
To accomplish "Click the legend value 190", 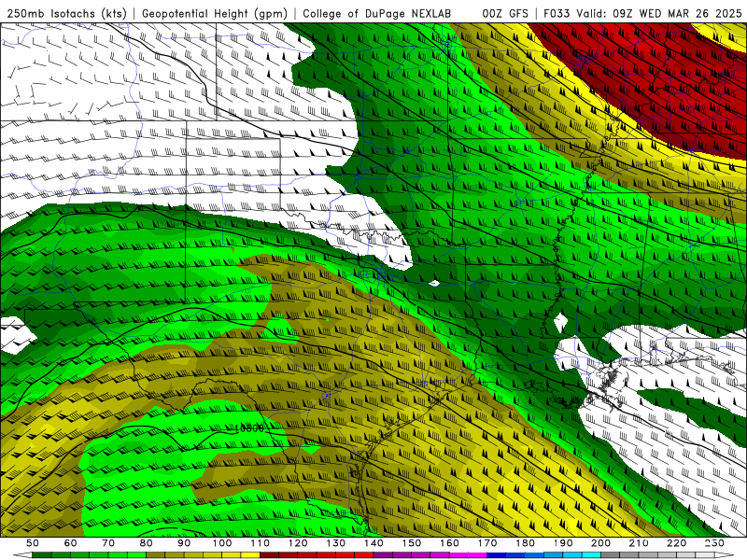I will tap(563, 543).
